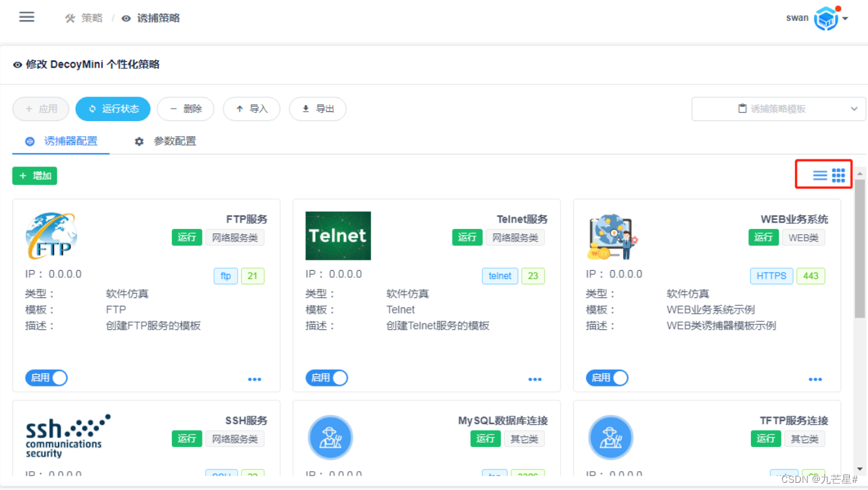Click the 运行 status tag on SSH服务
The width and height of the screenshot is (868, 490).
187,439
